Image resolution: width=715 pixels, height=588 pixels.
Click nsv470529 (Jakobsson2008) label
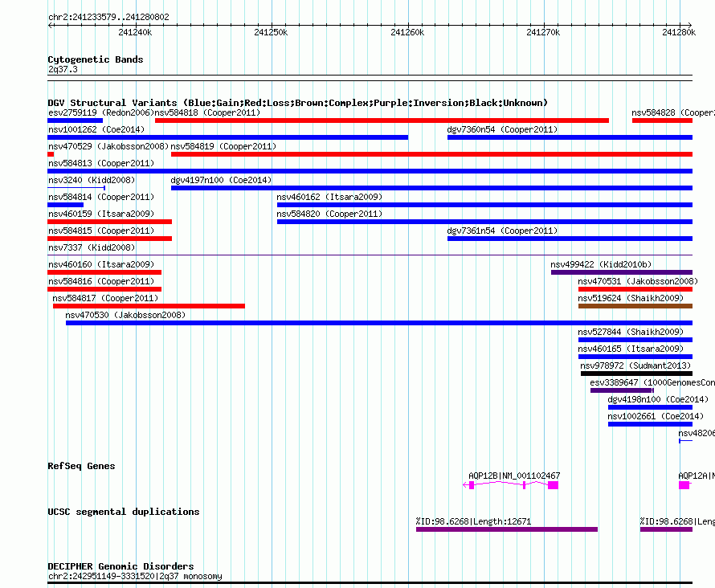coord(108,146)
